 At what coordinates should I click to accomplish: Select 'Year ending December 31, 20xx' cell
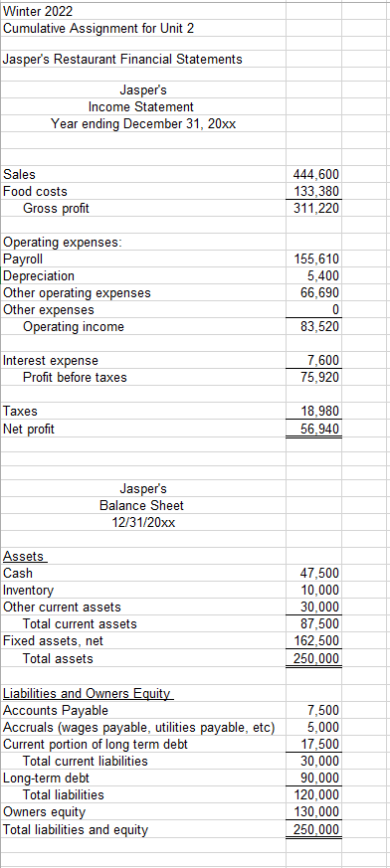coord(143,124)
